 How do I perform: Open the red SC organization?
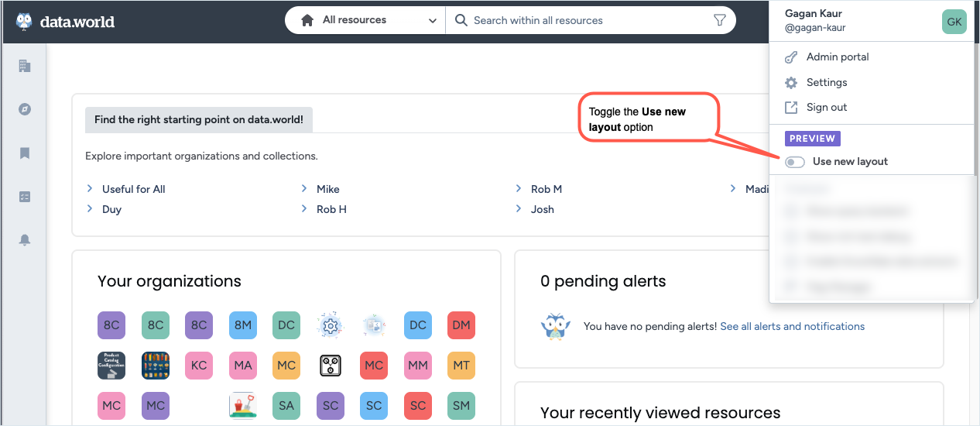418,406
